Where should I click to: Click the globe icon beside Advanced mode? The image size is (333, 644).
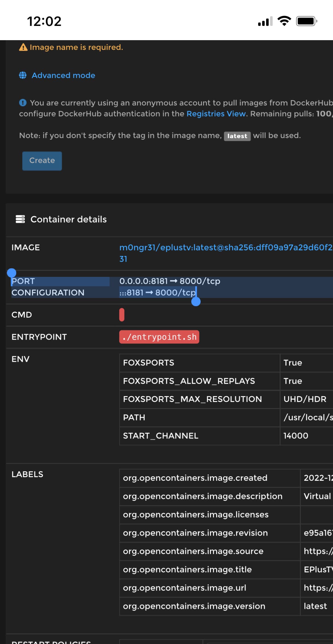[23, 75]
